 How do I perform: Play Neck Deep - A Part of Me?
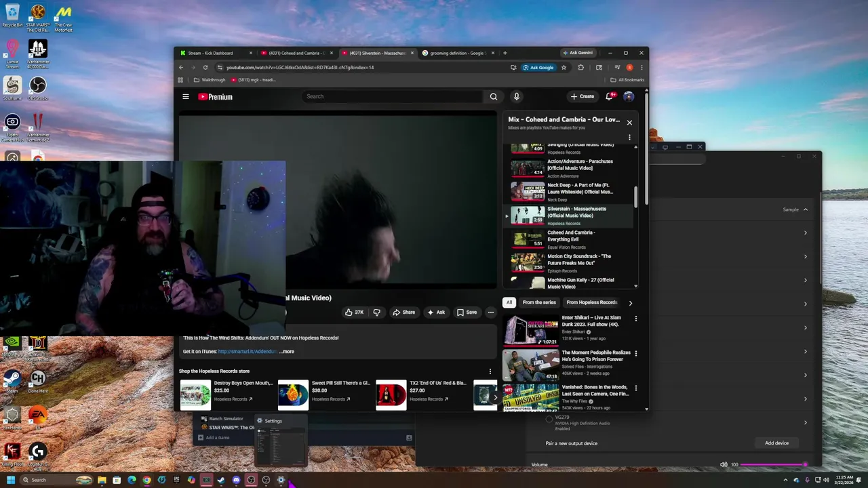pos(572,192)
